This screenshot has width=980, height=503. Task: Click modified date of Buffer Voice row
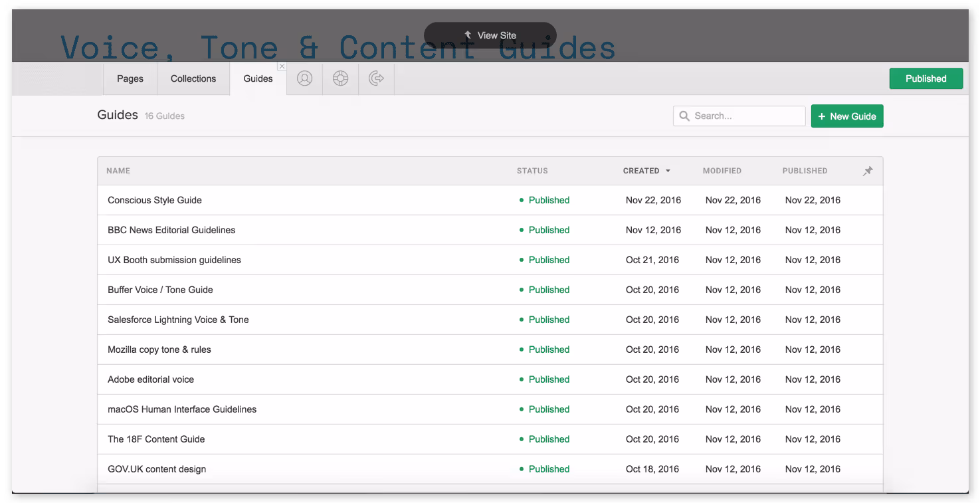coord(733,290)
